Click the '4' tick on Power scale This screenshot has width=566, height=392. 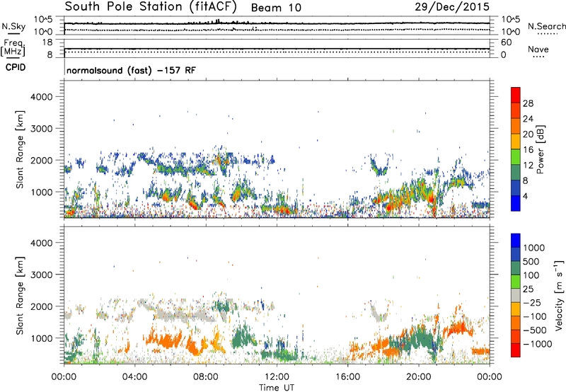tap(525, 196)
